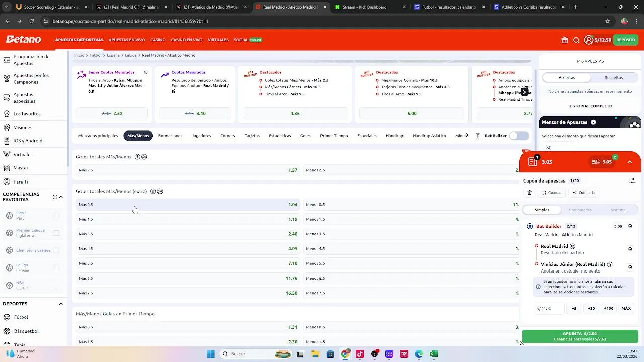Open Fútbol sport icon in Deportes

pos(7,317)
